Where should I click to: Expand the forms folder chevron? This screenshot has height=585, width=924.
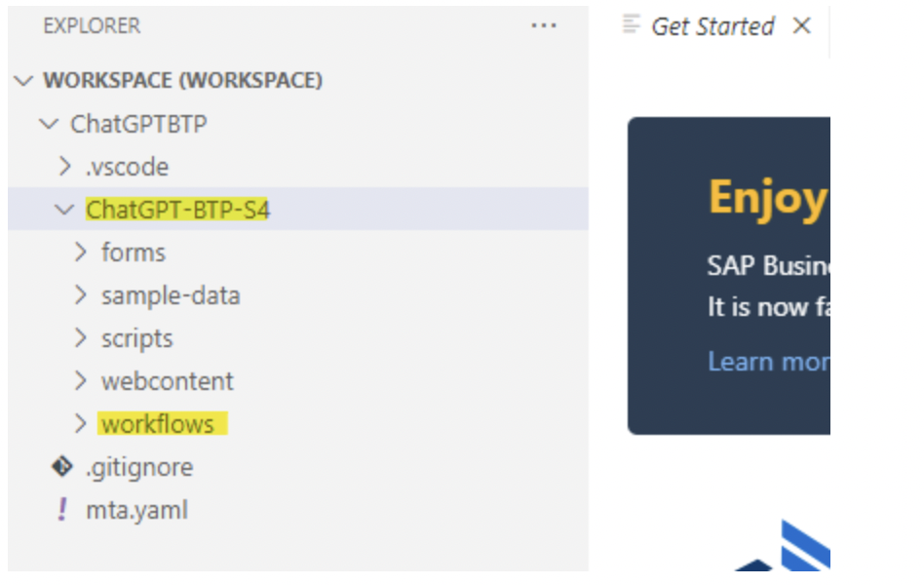click(81, 253)
